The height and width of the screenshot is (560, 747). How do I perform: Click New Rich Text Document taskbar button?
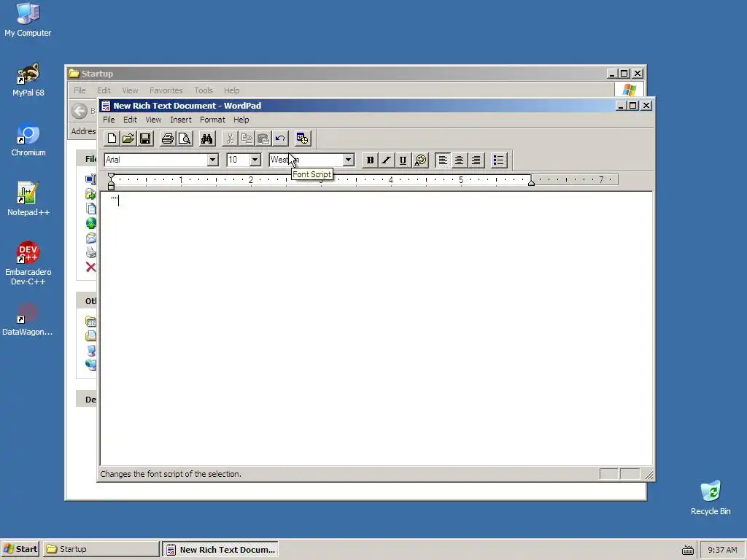(x=220, y=549)
